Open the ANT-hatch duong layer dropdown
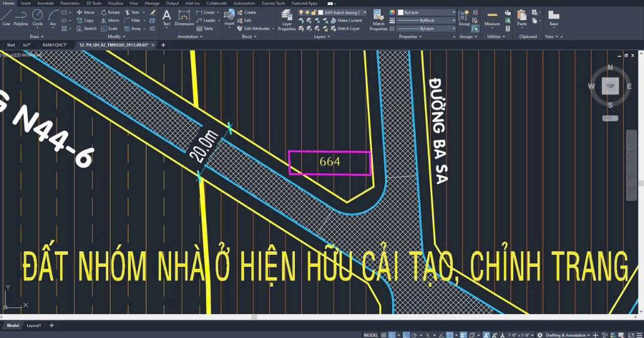644x338 pixels. click(x=343, y=12)
